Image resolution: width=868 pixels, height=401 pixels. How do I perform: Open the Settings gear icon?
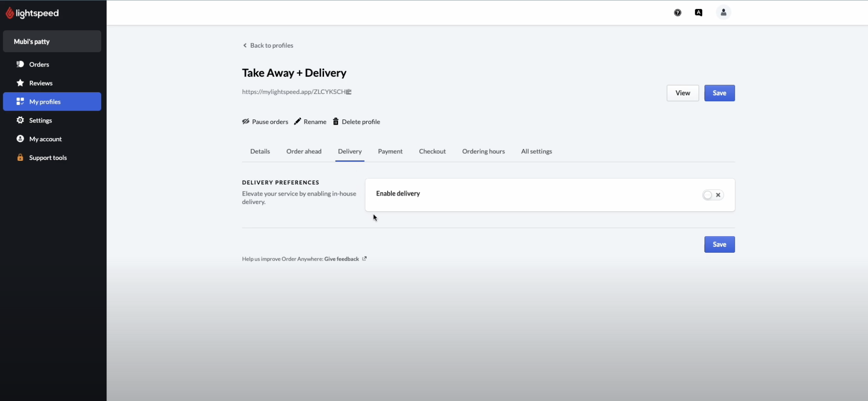coord(20,120)
